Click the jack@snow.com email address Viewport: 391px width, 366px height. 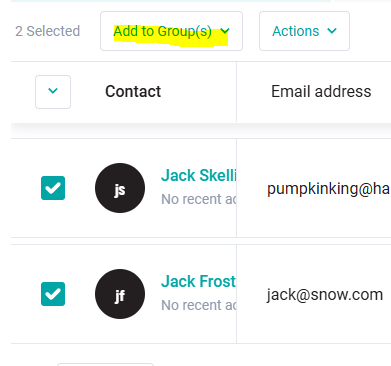pyautogui.click(x=325, y=295)
